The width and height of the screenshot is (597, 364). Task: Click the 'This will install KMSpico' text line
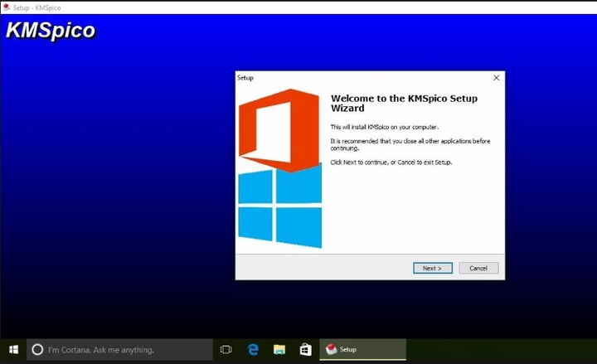385,127
